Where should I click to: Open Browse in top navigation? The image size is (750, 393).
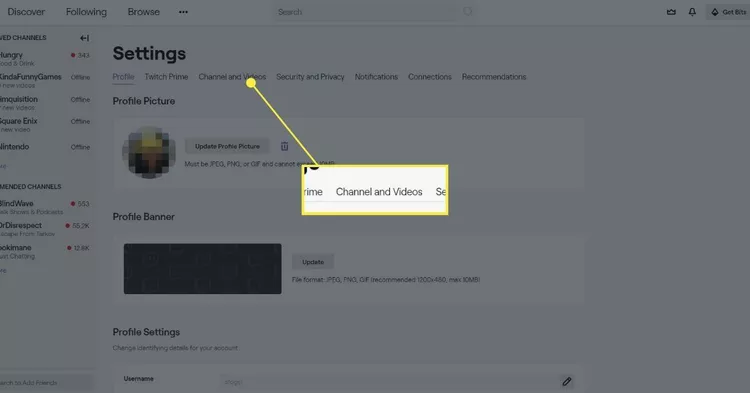tap(143, 12)
